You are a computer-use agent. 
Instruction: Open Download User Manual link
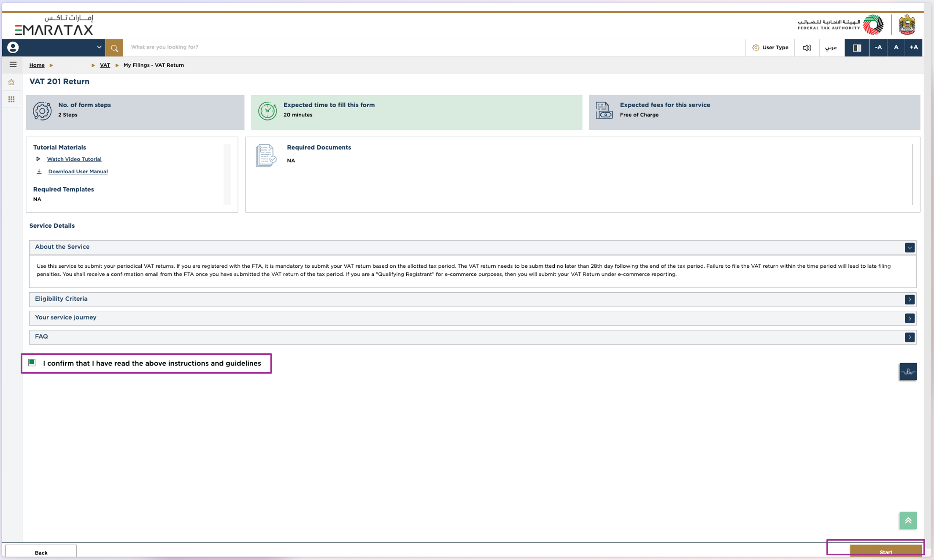(x=78, y=172)
